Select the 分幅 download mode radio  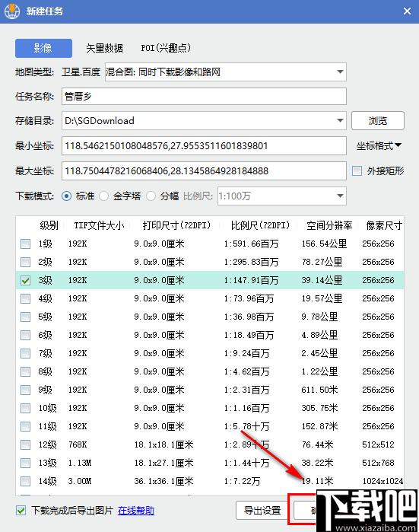click(x=151, y=196)
